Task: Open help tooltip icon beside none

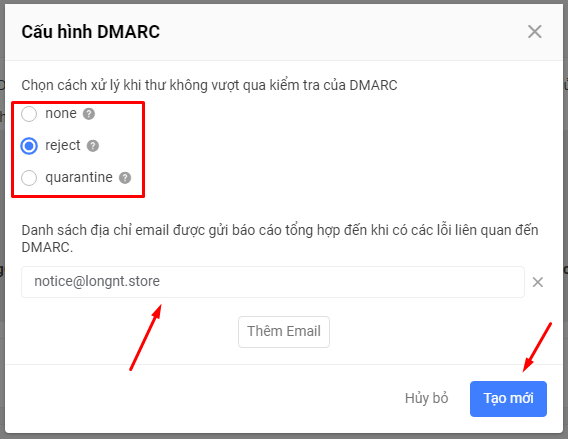Action: pos(89,114)
